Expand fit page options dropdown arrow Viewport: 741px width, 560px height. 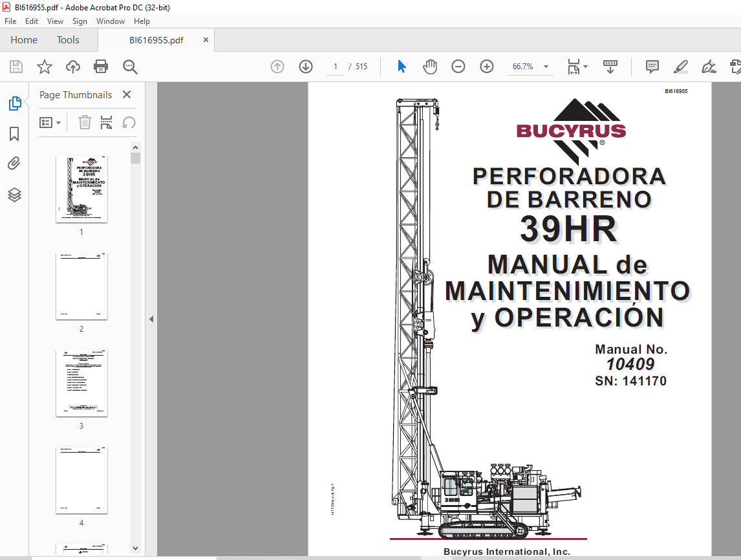coord(586,67)
